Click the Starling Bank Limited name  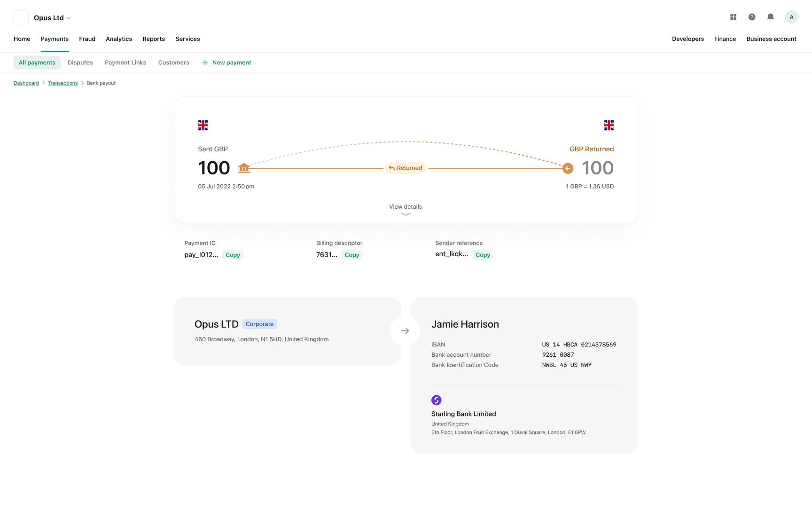coord(464,414)
